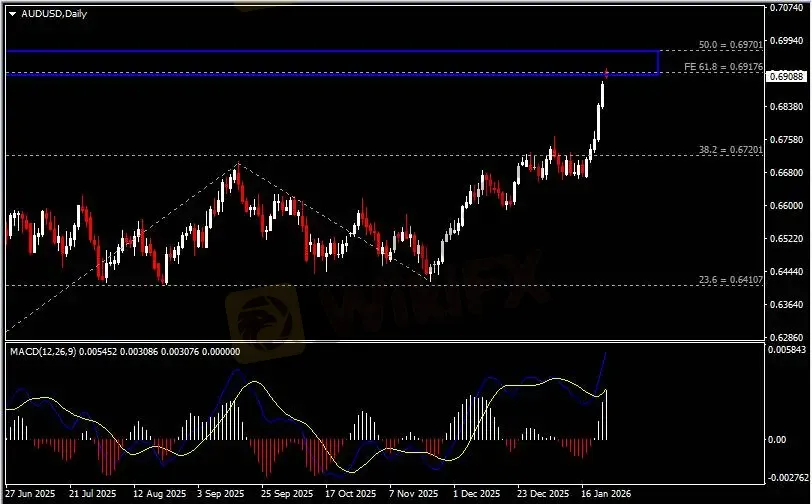Select the 38.2 = 0.67201 Fibonacci label
The width and height of the screenshot is (812, 504).
tap(730, 150)
